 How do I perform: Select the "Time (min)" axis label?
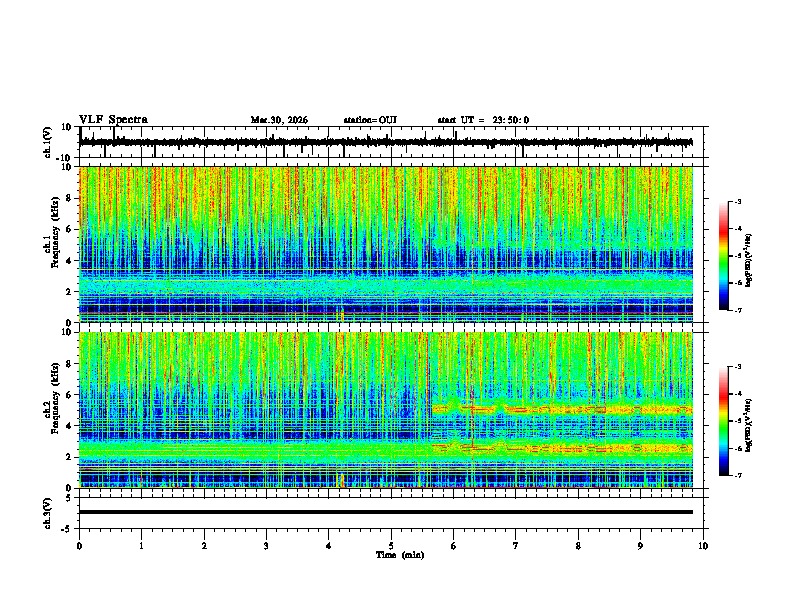click(400, 555)
